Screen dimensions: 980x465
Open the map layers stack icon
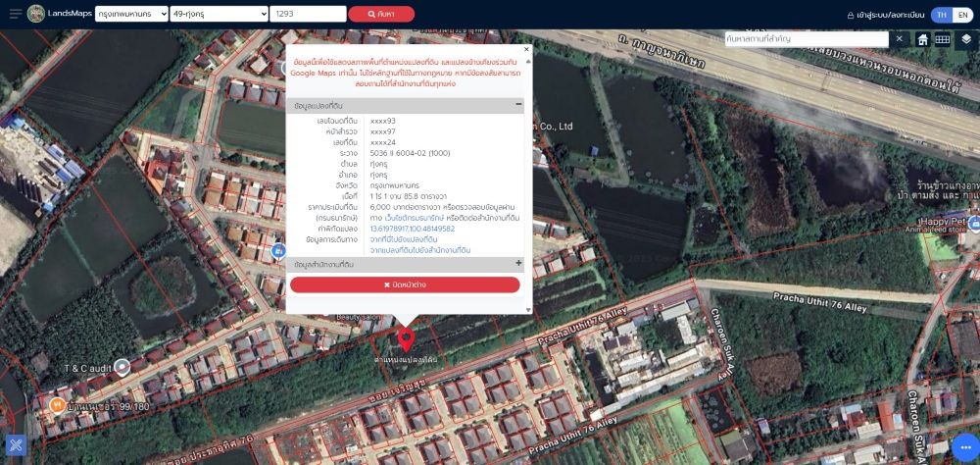click(x=966, y=39)
